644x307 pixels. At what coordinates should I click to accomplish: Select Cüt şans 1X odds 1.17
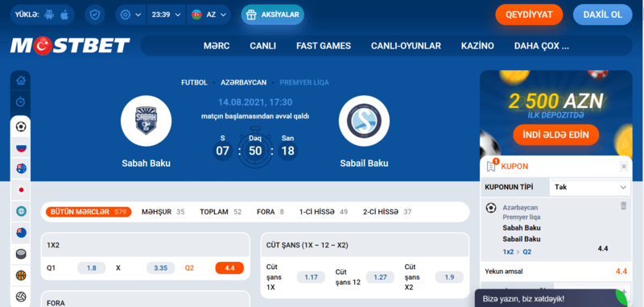[311, 277]
